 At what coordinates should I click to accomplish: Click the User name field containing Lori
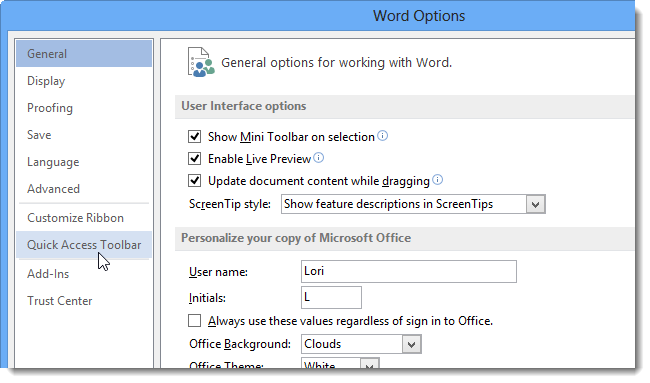[x=409, y=271]
